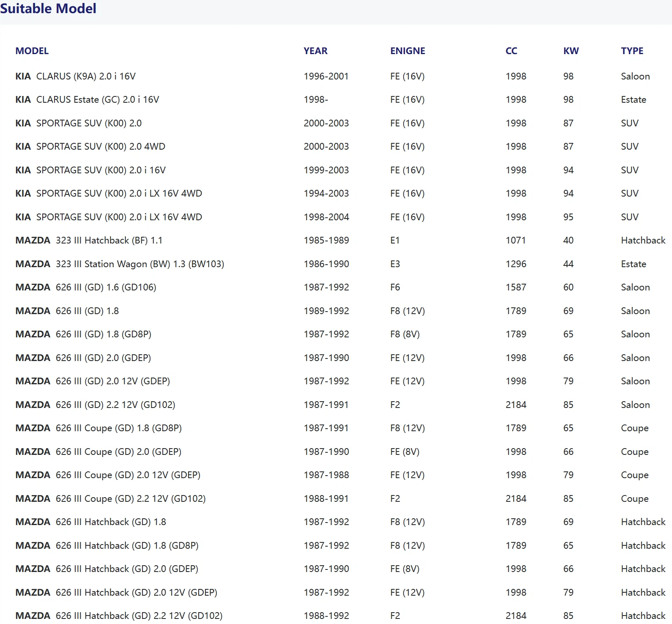Click the TYPE column header
The image size is (672, 624).
click(x=632, y=51)
